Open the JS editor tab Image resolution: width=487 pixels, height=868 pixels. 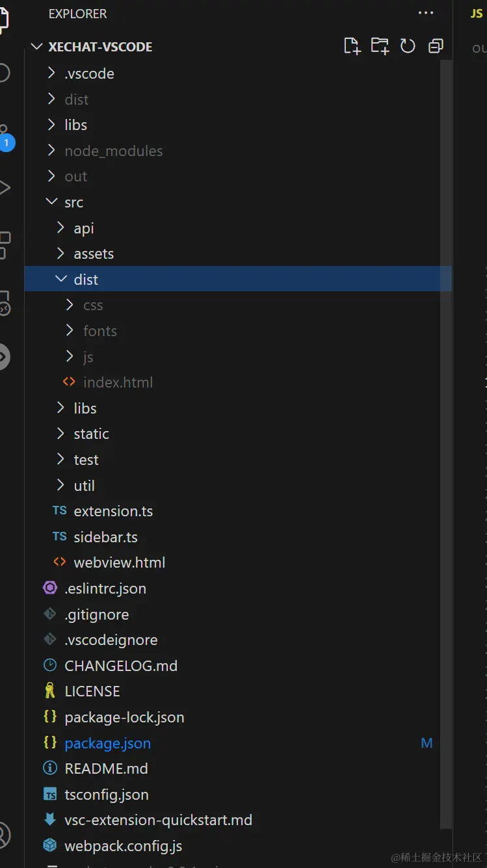[x=477, y=14]
